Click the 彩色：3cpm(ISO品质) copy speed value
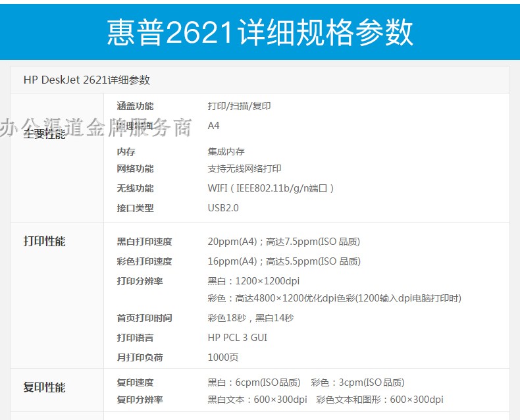This screenshot has height=420, width=520. 358,382
